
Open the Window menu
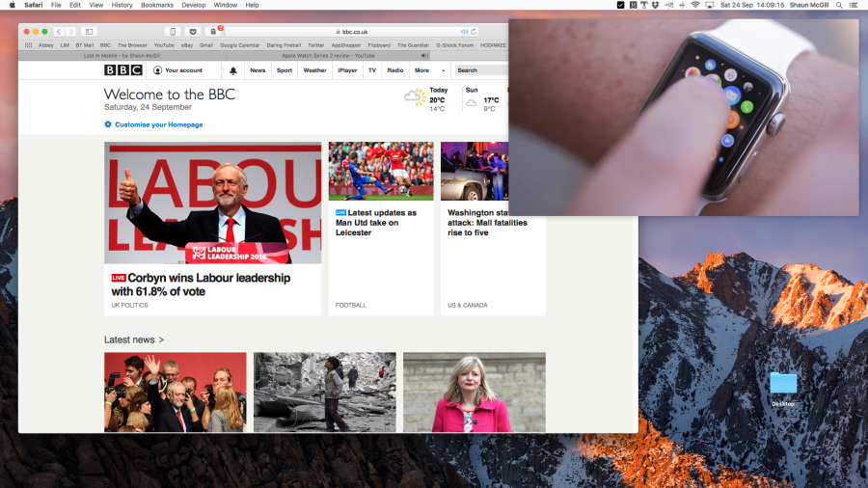[226, 5]
